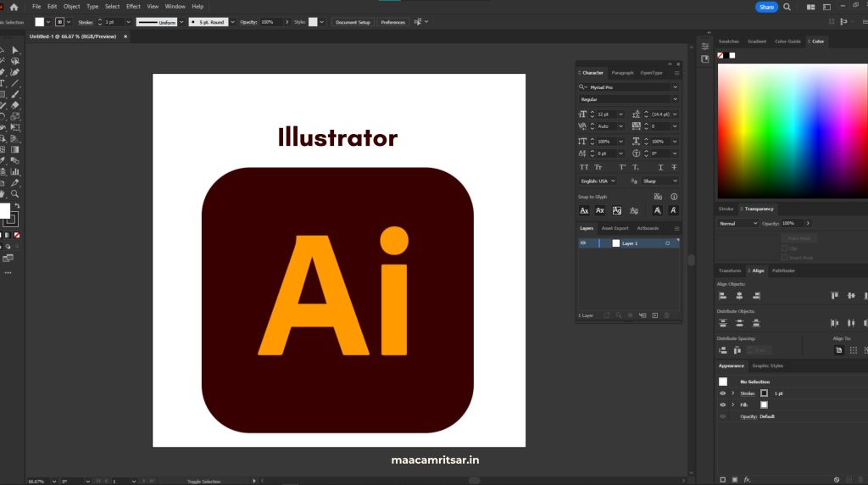The height and width of the screenshot is (485, 868).
Task: Click the All Caps TT button
Action: (584, 167)
